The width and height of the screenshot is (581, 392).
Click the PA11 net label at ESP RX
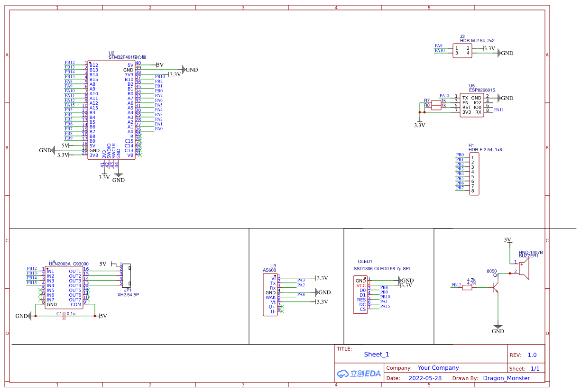(x=499, y=110)
